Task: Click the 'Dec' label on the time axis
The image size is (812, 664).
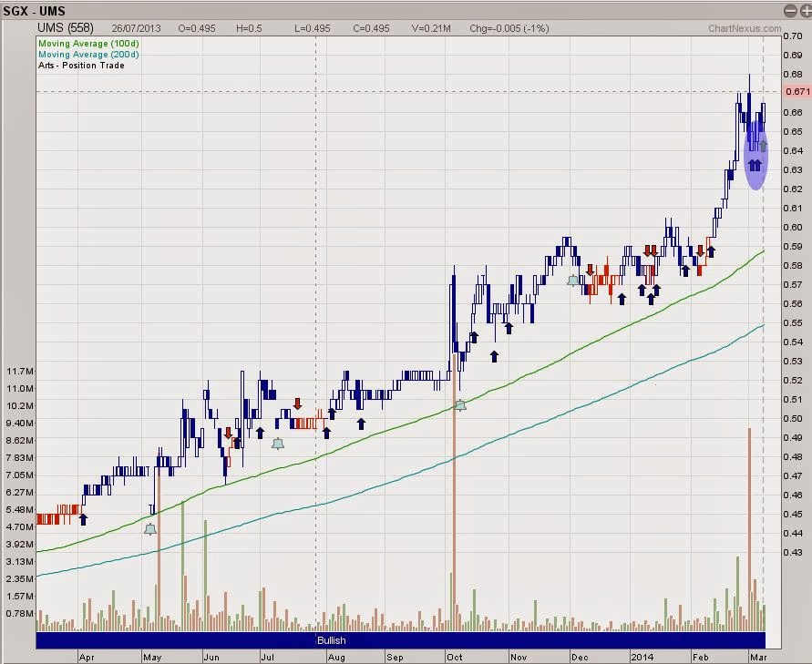Action: pyautogui.click(x=580, y=658)
